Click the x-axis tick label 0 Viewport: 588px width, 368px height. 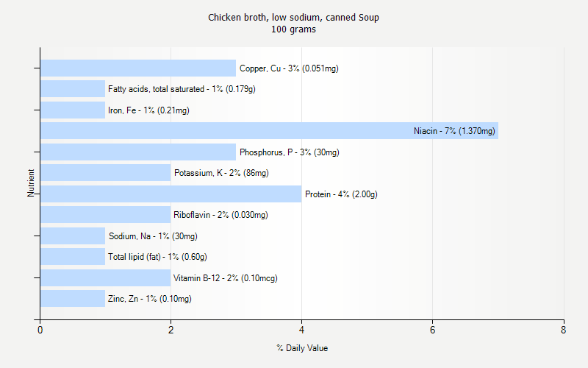point(40,330)
